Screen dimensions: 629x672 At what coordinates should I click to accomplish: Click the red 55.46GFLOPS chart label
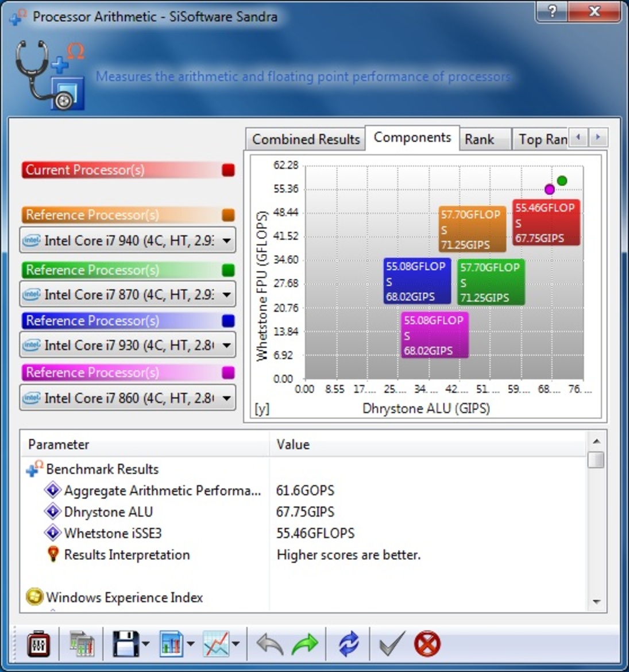coord(546,222)
